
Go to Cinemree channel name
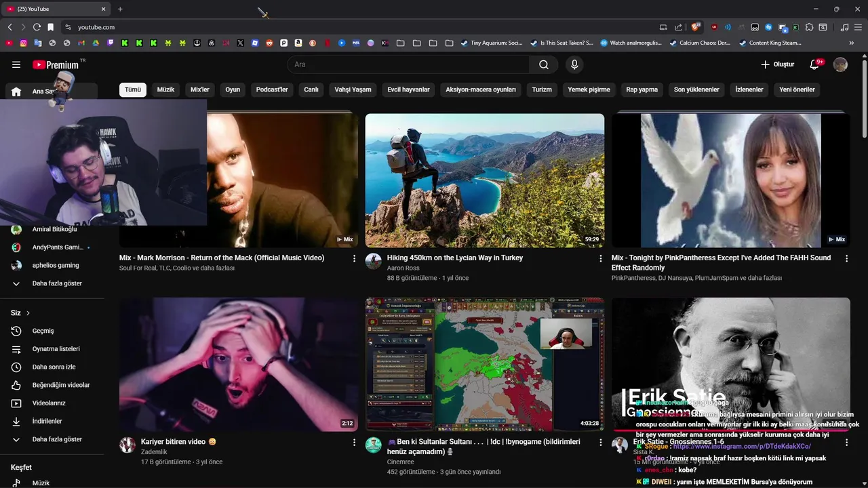coord(401,462)
